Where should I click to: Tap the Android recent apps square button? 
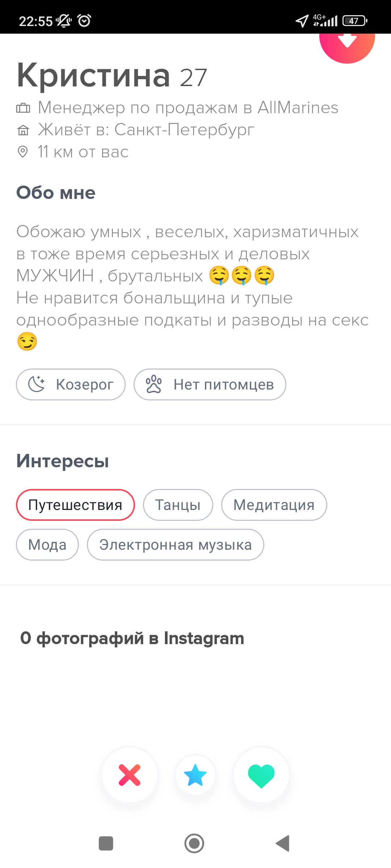click(x=106, y=843)
